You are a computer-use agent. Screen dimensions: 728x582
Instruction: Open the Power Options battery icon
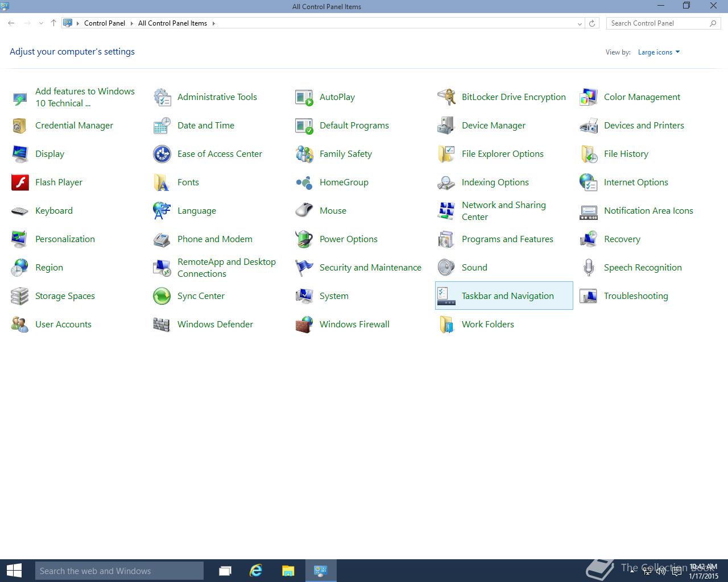tap(304, 239)
